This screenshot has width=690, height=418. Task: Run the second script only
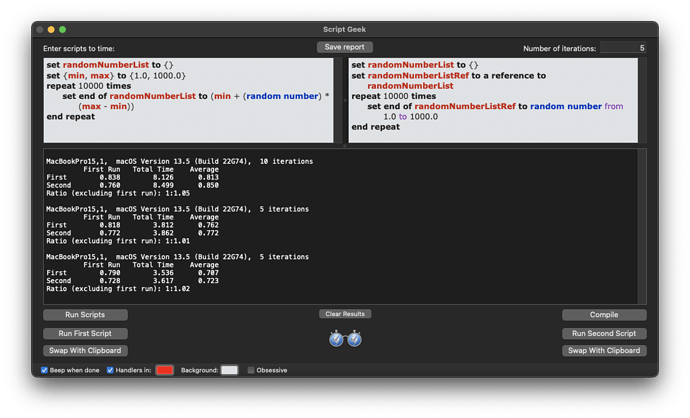pos(604,334)
